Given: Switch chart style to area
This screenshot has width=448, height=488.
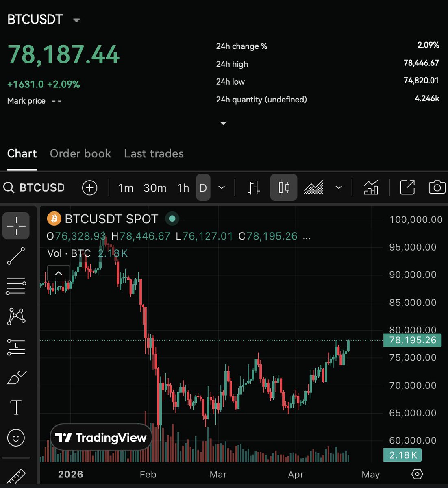Looking at the screenshot, I should [x=314, y=187].
